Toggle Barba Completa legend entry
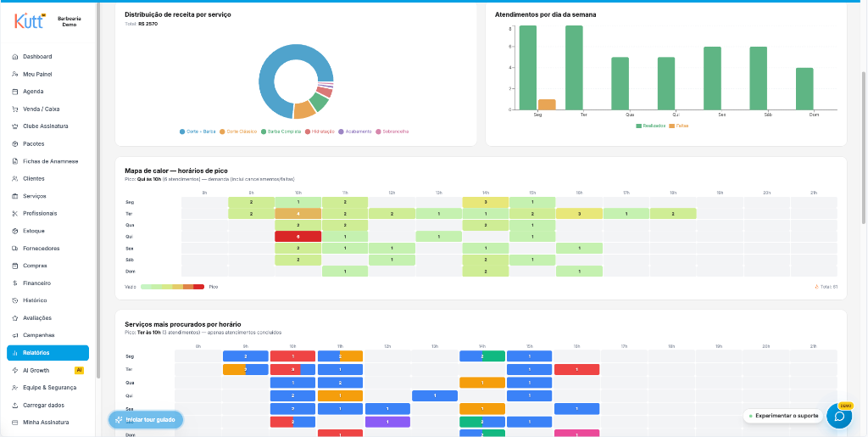The width and height of the screenshot is (868, 437). 281,132
